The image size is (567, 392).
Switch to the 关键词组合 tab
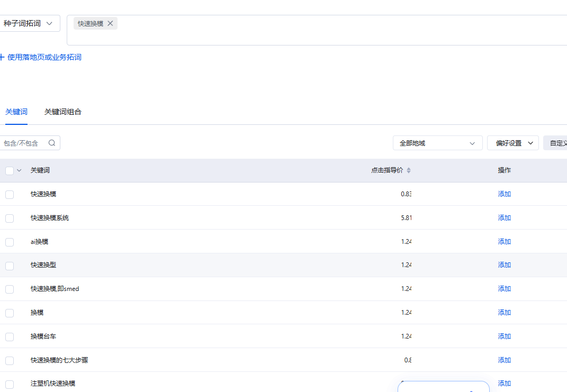tap(63, 112)
